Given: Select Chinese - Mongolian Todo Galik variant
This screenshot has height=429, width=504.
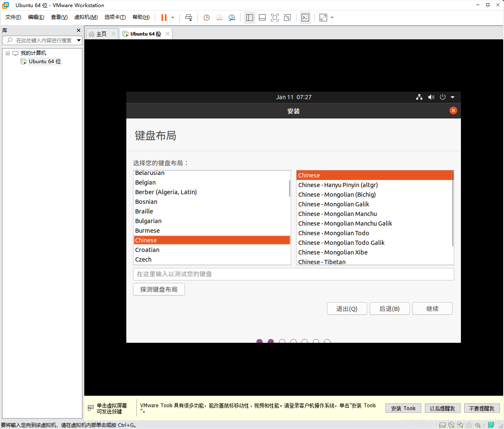Looking at the screenshot, I should pyautogui.click(x=374, y=243).
